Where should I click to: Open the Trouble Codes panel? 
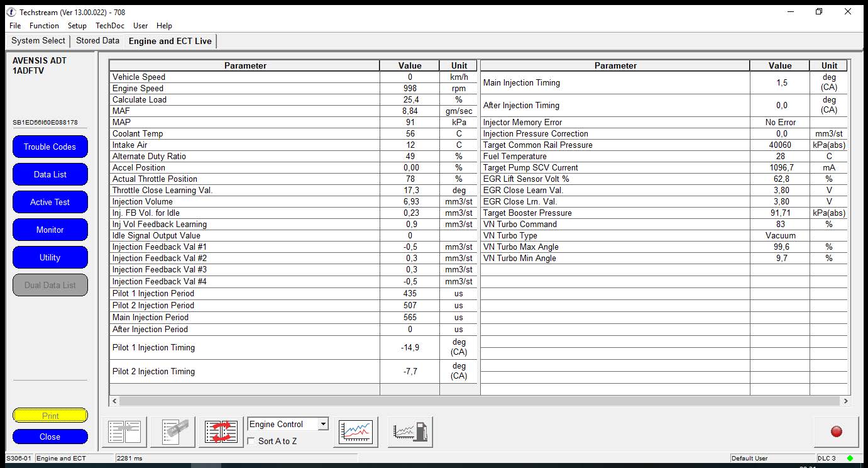tap(50, 147)
